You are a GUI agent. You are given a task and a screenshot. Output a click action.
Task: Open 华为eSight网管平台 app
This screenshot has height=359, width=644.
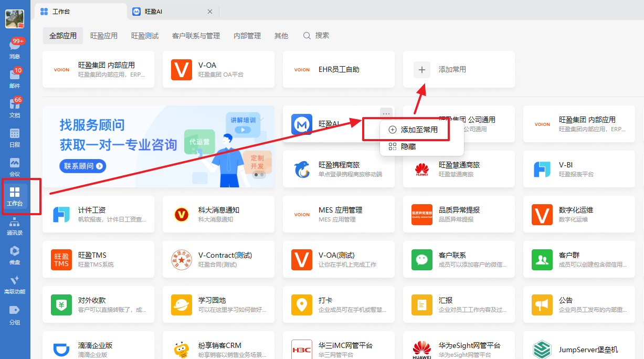coord(459,346)
